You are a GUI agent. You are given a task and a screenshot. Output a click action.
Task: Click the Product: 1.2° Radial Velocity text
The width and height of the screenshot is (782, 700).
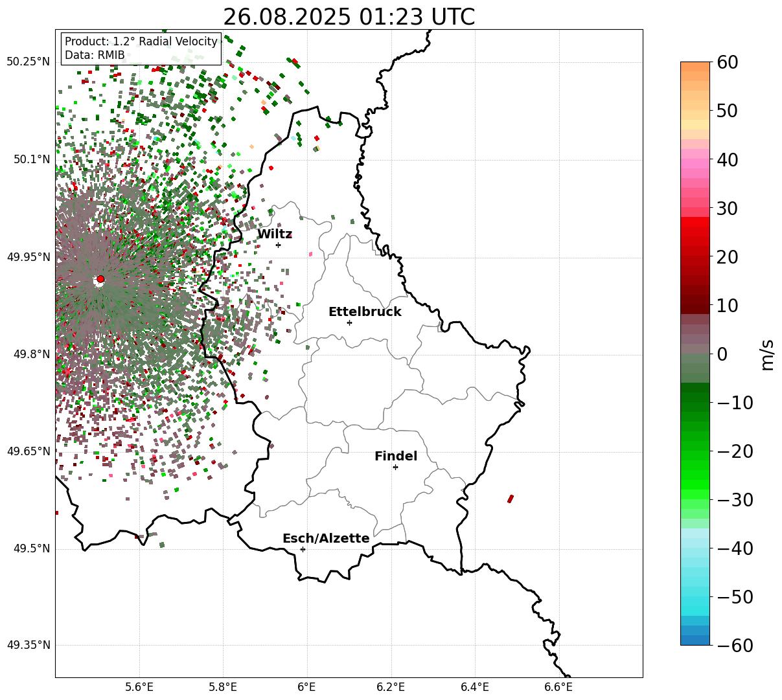[141, 41]
